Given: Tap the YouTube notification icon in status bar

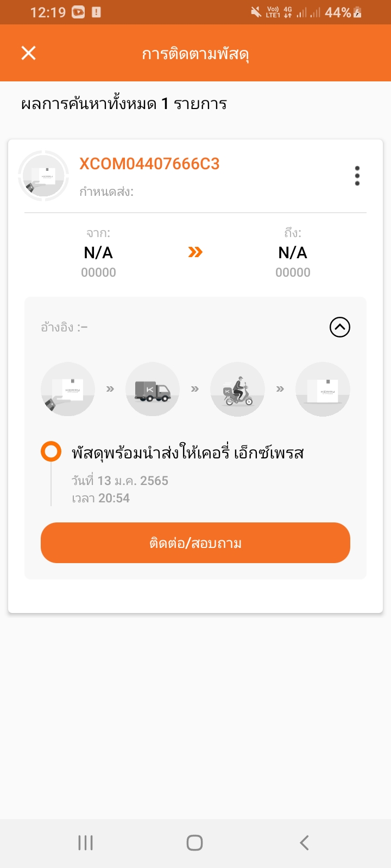Looking at the screenshot, I should coord(78,12).
